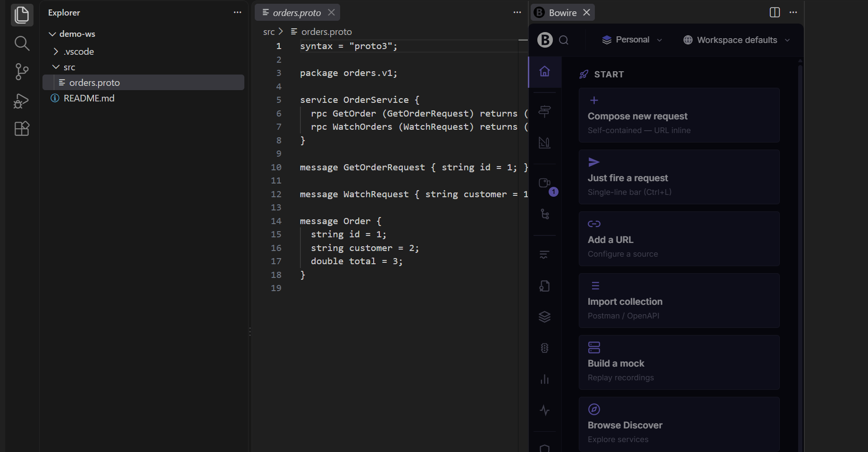Click the Explorer panel more actions ellipsis
This screenshot has height=452, width=868.
tap(237, 13)
